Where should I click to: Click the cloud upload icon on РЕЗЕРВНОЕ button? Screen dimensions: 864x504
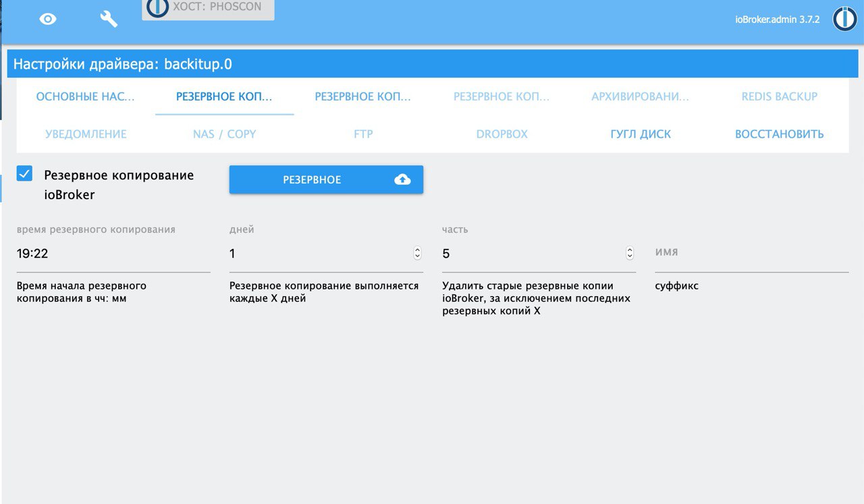pyautogui.click(x=402, y=179)
